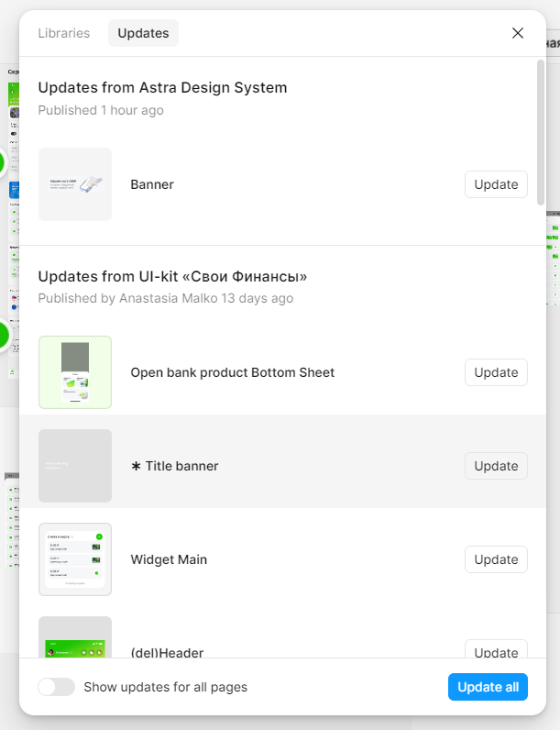Update the (del)Header component
Image resolution: width=560 pixels, height=730 pixels.
click(496, 649)
